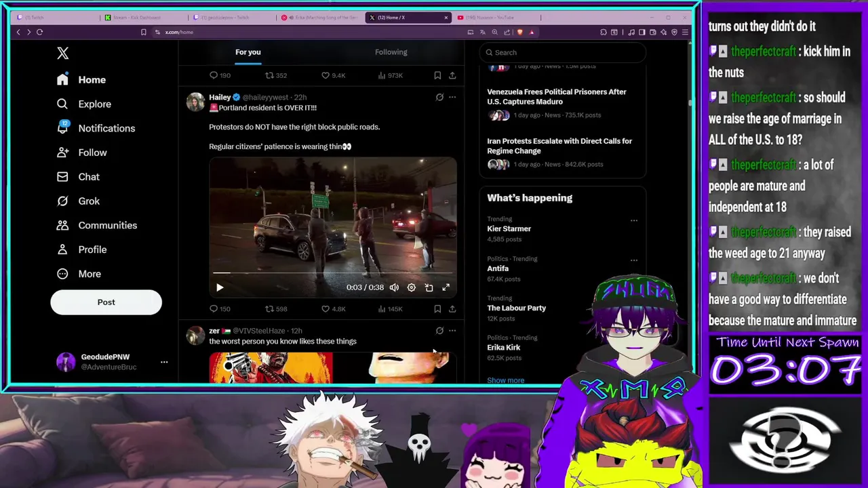This screenshot has width=868, height=488.
Task: Open the Kier Starmer trending topic
Action: 509,229
